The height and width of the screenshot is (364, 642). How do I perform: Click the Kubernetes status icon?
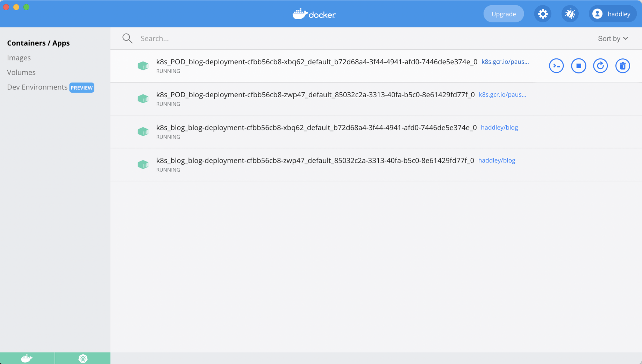pos(83,358)
